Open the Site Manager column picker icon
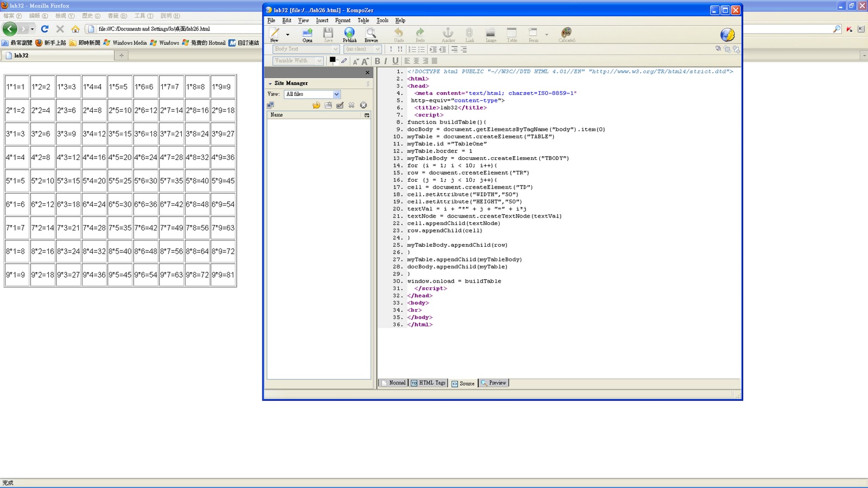Screen dimensions: 868x488 pyautogui.click(x=367, y=115)
